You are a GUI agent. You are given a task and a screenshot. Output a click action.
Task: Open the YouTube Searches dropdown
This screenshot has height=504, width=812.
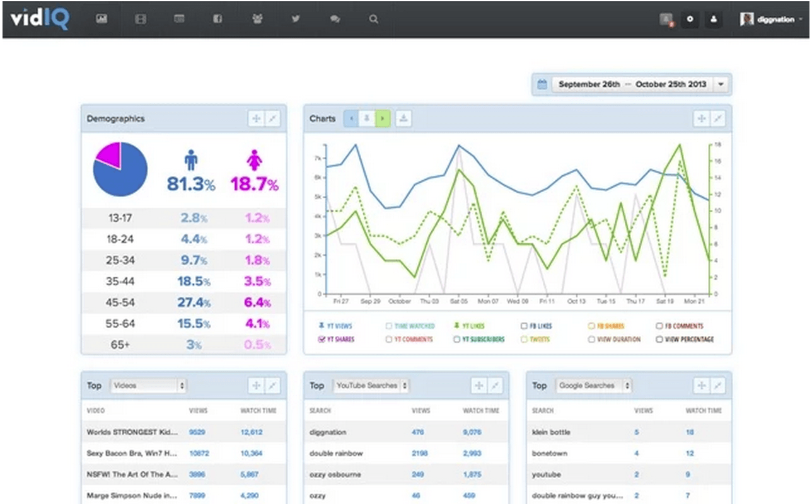371,386
